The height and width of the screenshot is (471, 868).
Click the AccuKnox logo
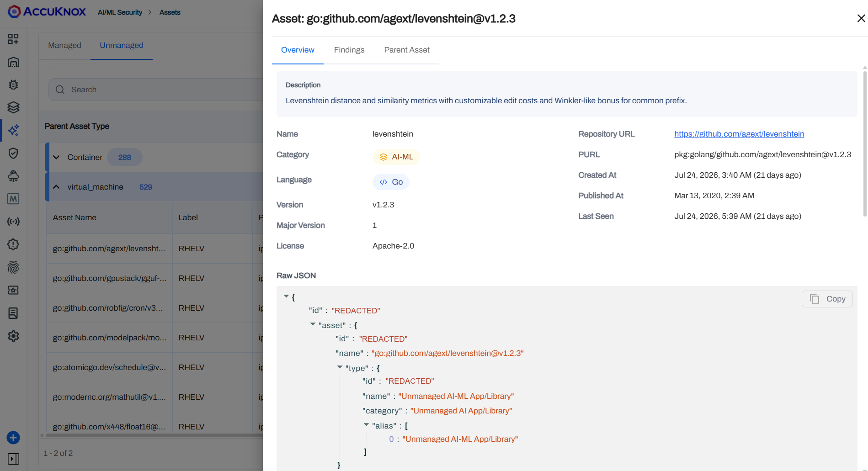point(47,11)
